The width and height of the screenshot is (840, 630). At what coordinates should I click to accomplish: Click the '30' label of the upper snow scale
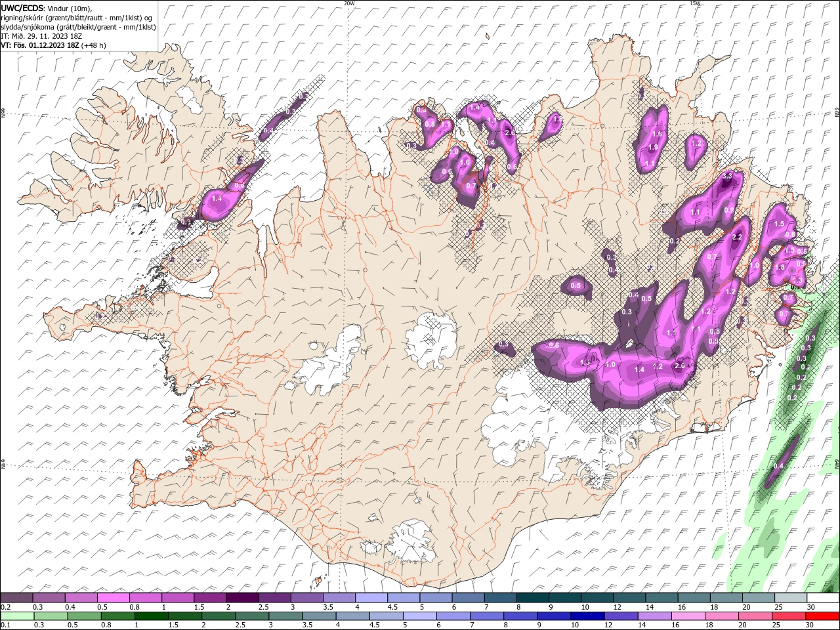811,607
